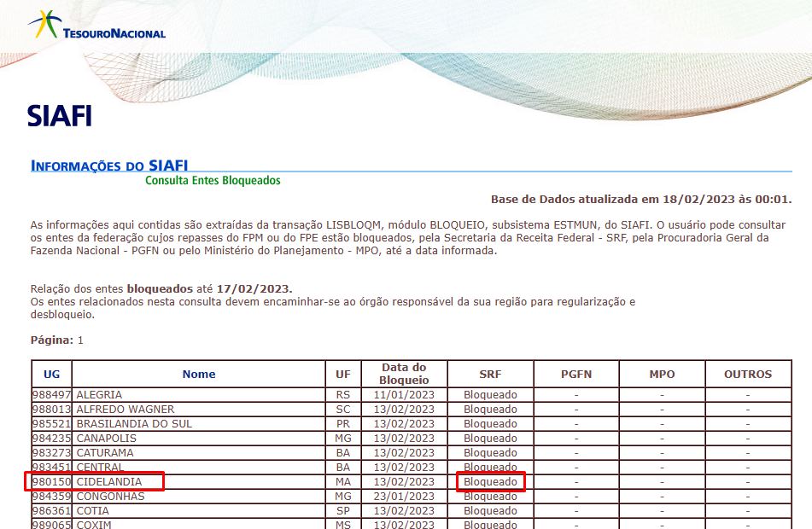Screen dimensions: 812x529
Task: Click the MPO column header
Action: 662,374
